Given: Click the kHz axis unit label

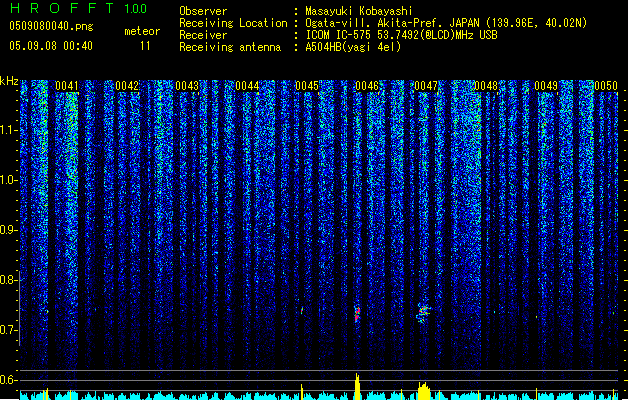Looking at the screenshot, I should (x=9, y=81).
